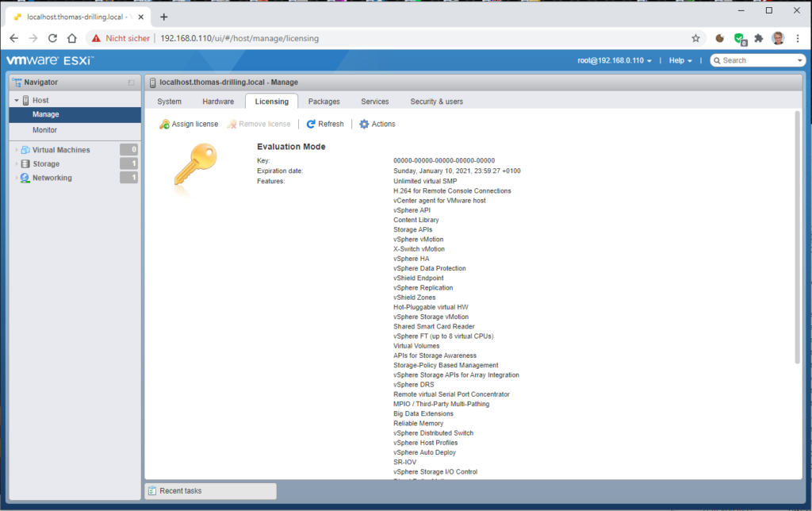This screenshot has width=812, height=511.
Task: Click the Virtual Machines count badge 0
Action: [129, 150]
